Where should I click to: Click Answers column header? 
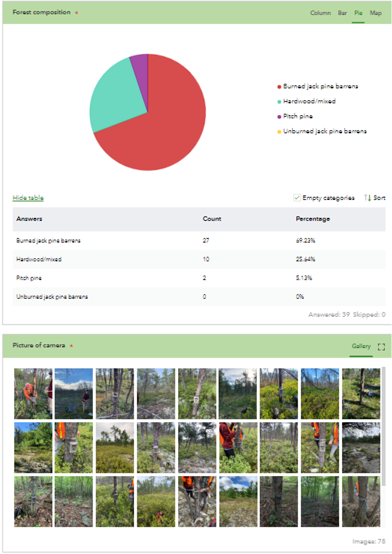29,219
